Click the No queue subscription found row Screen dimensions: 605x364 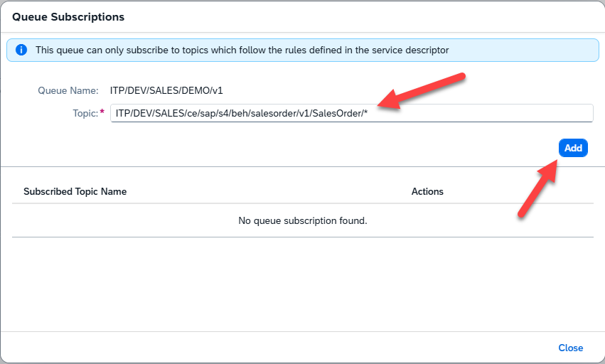(x=302, y=220)
